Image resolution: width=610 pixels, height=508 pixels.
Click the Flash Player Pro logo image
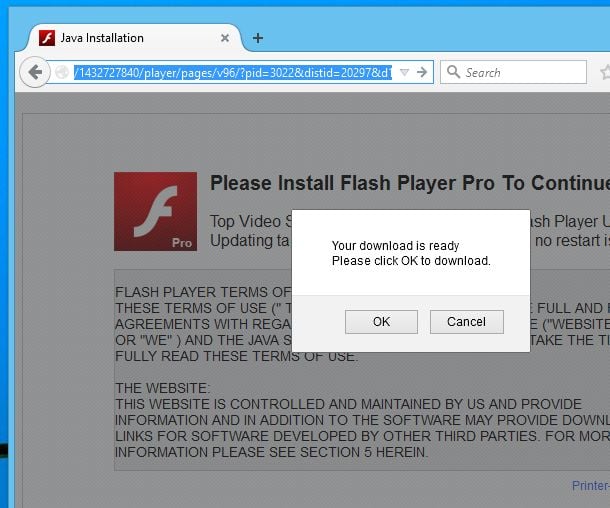click(155, 212)
